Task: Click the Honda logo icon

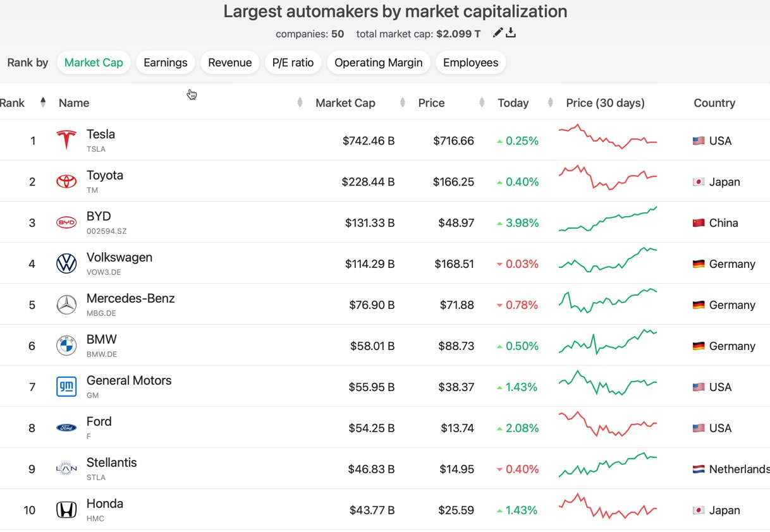Action: 66,510
